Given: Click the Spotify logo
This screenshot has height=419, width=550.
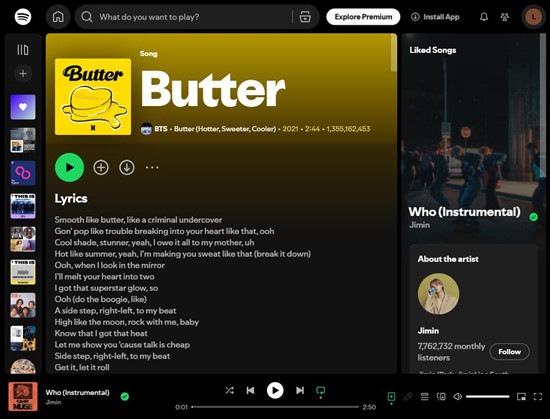Looking at the screenshot, I should 23,16.
